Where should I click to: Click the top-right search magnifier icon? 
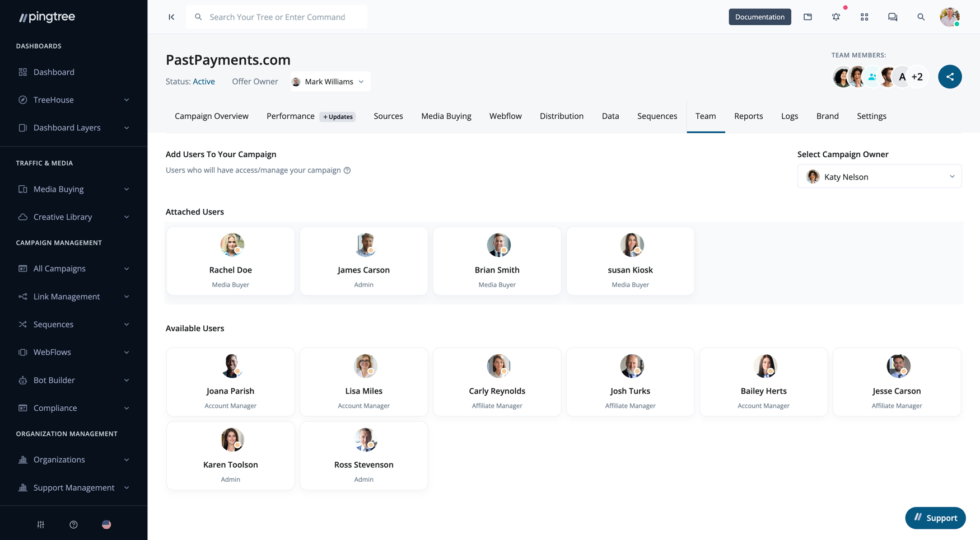[921, 17]
